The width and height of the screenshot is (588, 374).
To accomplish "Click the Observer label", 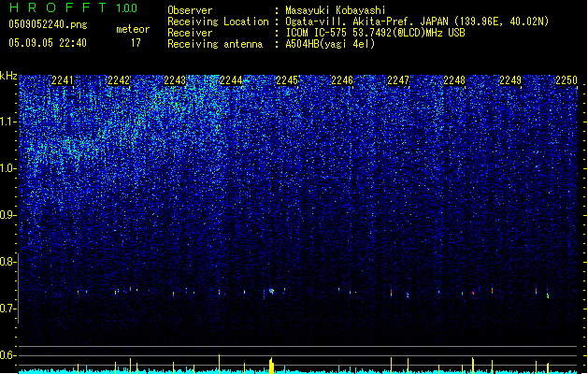I will pyautogui.click(x=190, y=10).
